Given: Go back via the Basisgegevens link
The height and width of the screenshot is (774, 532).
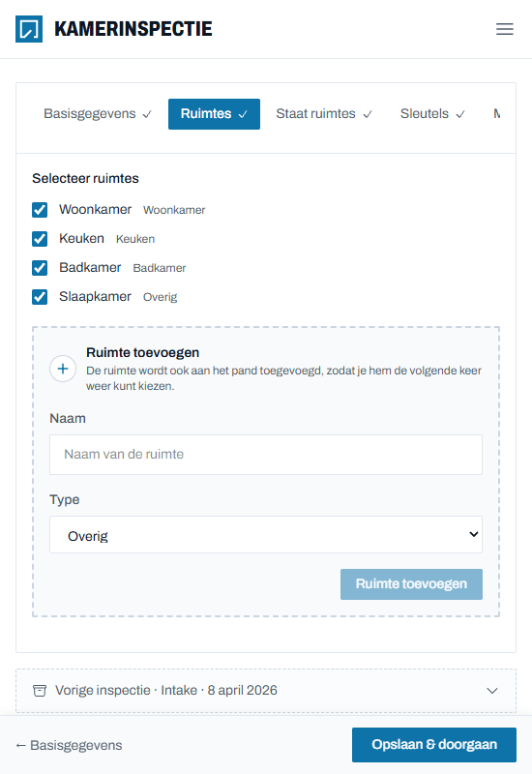Looking at the screenshot, I should point(69,745).
